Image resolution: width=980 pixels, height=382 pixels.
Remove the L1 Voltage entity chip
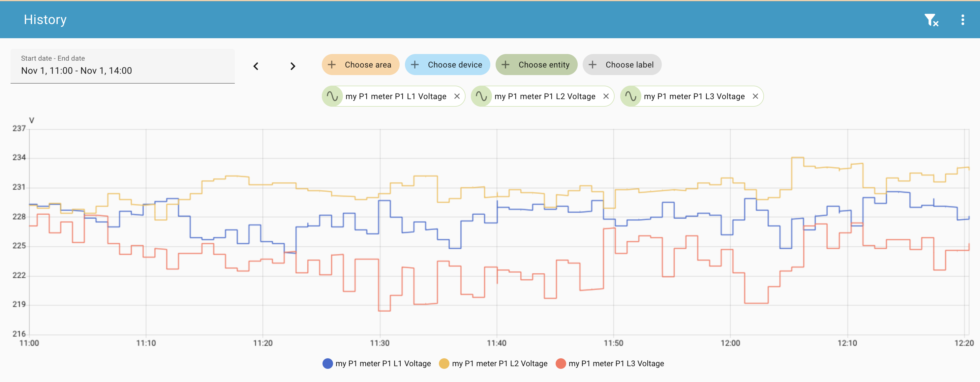[457, 96]
